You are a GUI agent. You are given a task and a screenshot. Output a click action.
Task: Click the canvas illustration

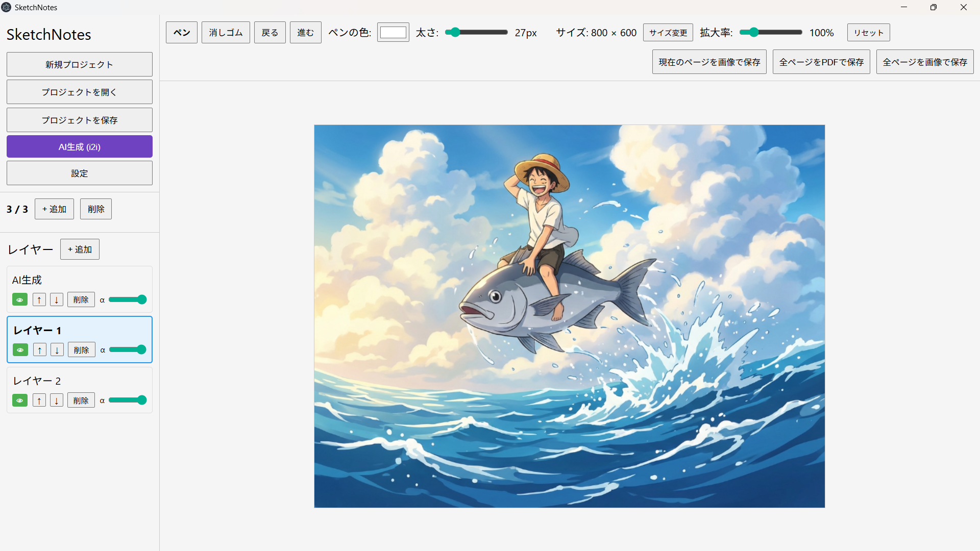click(570, 316)
